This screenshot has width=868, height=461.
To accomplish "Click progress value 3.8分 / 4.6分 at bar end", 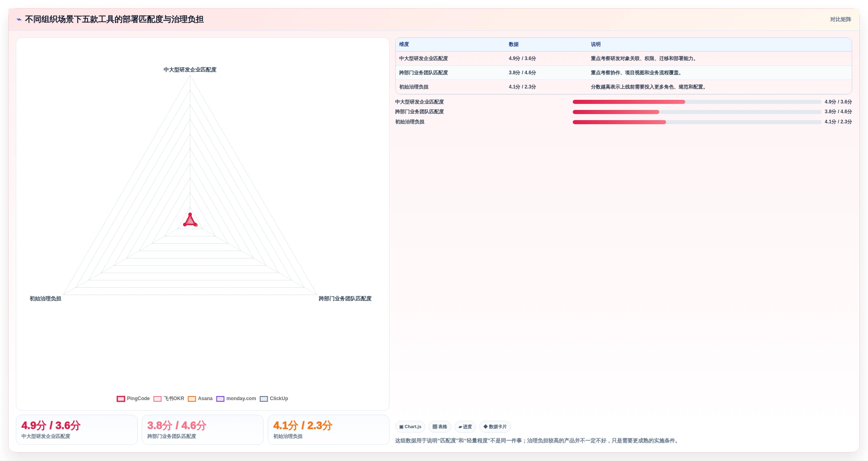I will (838, 112).
